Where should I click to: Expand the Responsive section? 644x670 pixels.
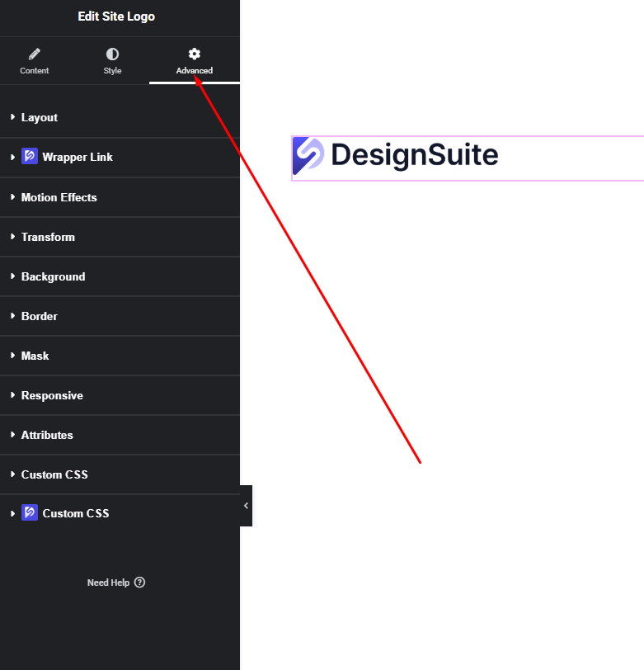click(x=52, y=395)
